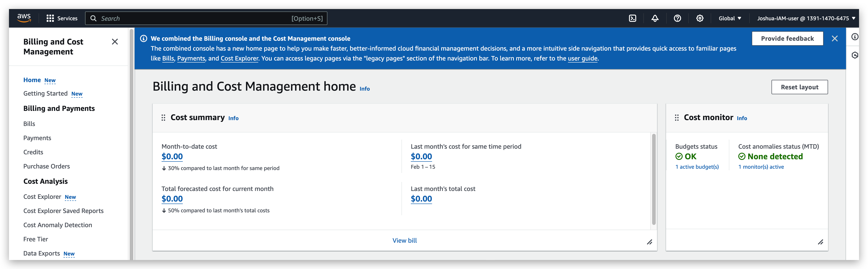The image size is (868, 269).
Task: Open the Global region dropdown
Action: click(730, 18)
